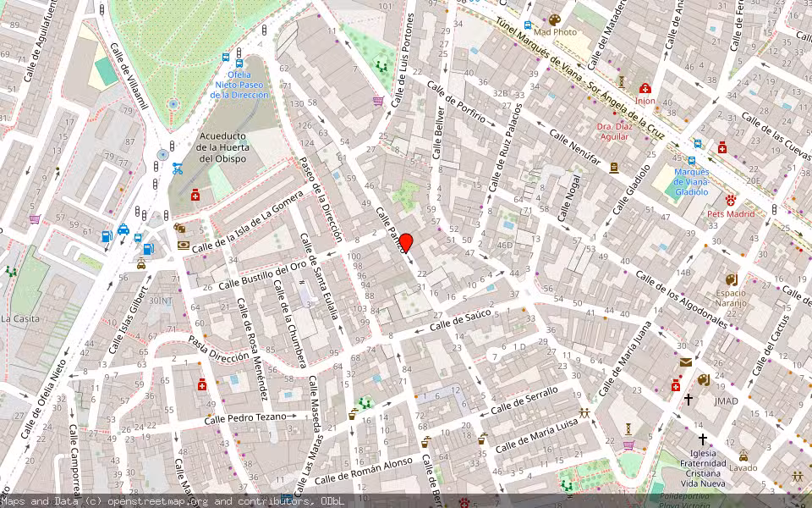Click the fuel pump icon adjacent to the blue taxi
This screenshot has width=812, height=508.
[x=107, y=236]
